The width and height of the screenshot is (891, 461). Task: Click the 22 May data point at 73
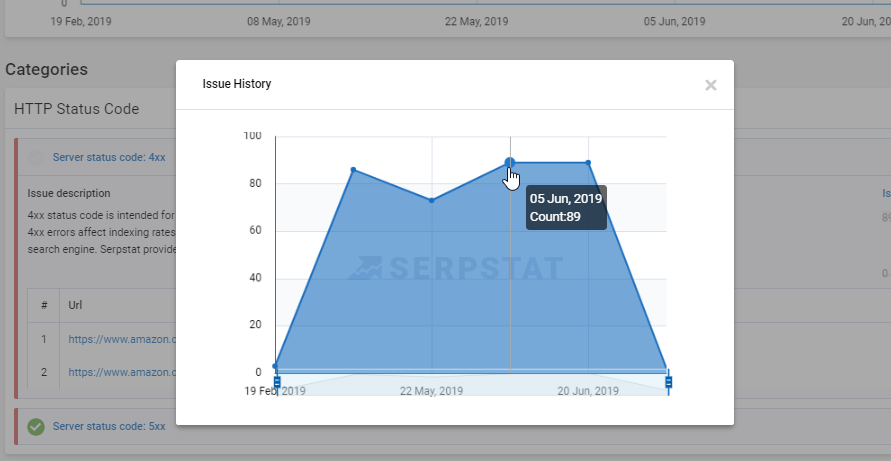pyautogui.click(x=432, y=200)
